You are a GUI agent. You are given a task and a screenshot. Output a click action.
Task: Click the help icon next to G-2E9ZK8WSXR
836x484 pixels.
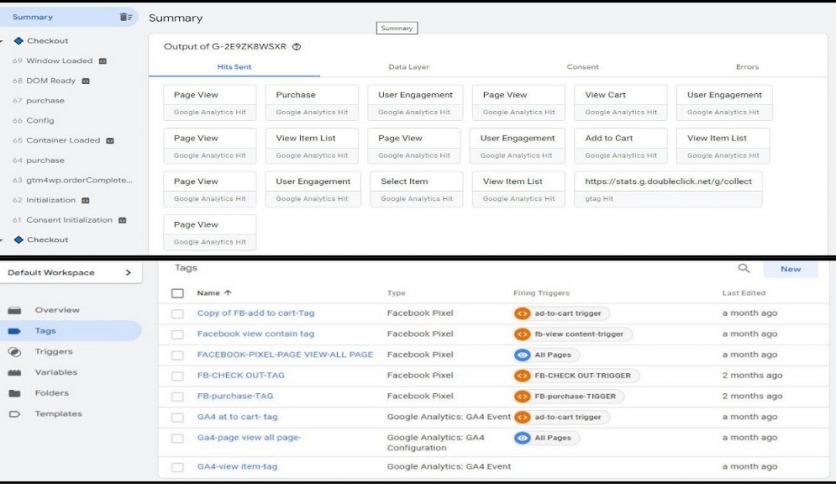296,47
